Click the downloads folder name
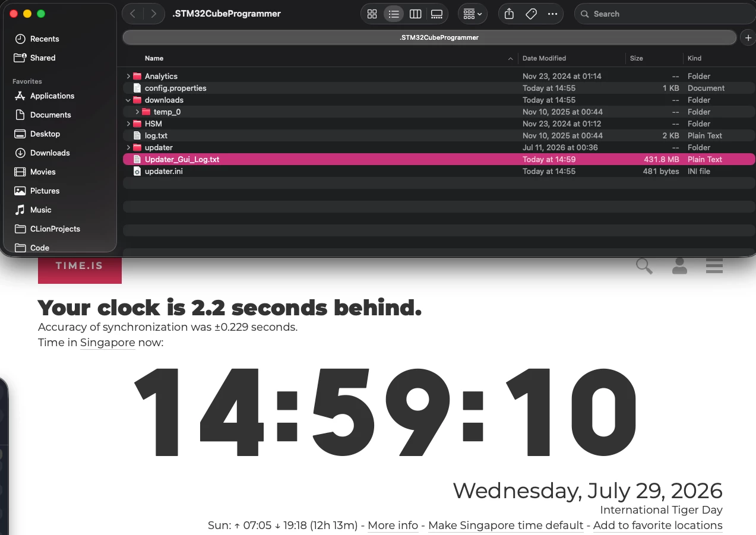The height and width of the screenshot is (535, 756). [164, 100]
